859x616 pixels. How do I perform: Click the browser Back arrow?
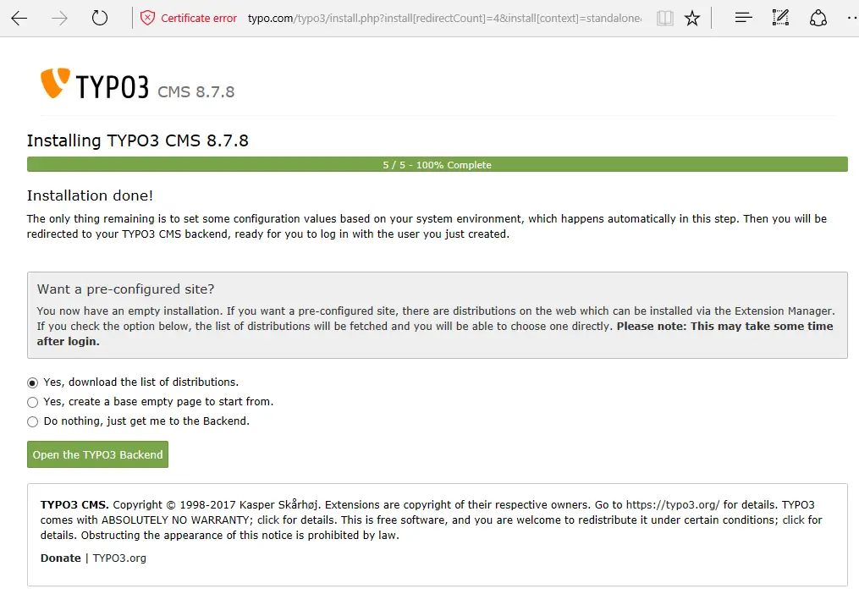[x=19, y=18]
